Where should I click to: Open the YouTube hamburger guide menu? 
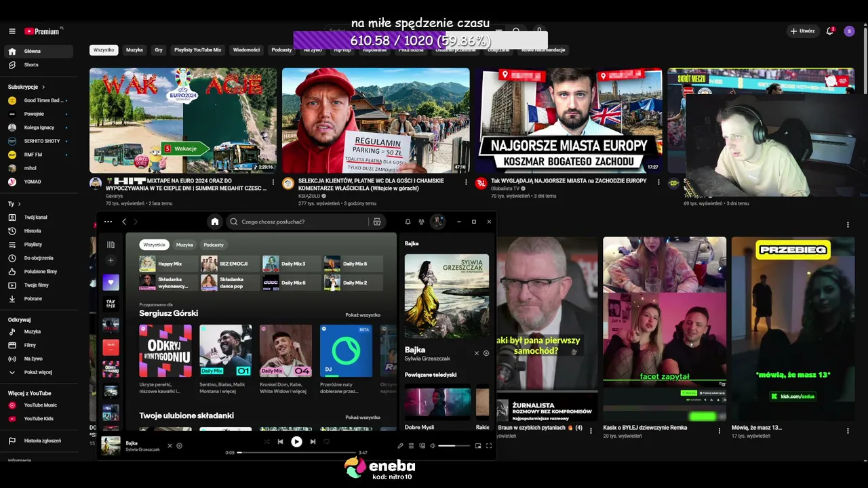click(x=12, y=31)
